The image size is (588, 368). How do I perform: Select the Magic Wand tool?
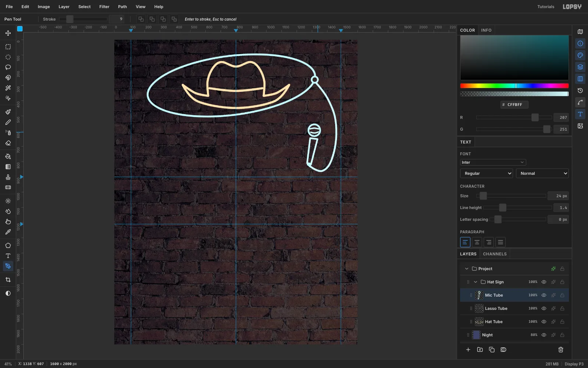point(8,88)
